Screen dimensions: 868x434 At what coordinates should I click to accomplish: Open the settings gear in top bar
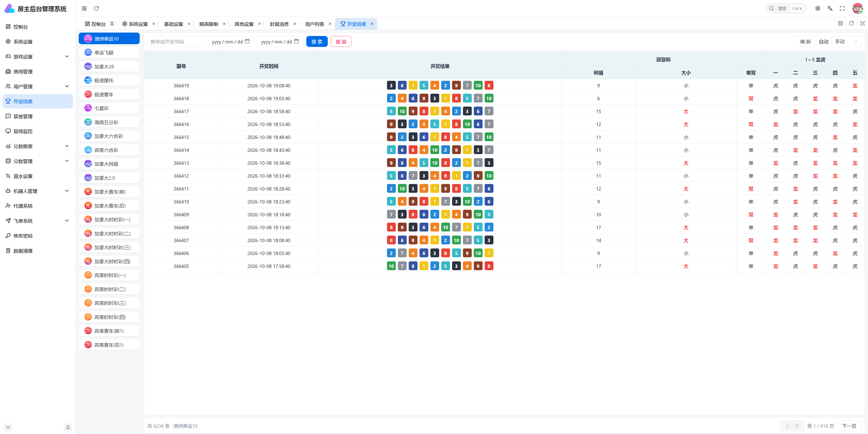click(818, 8)
